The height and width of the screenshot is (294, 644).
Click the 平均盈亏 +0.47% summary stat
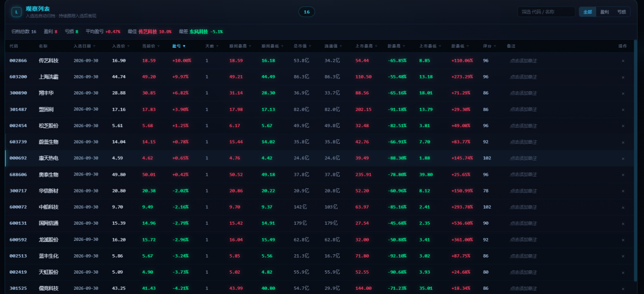pos(103,32)
